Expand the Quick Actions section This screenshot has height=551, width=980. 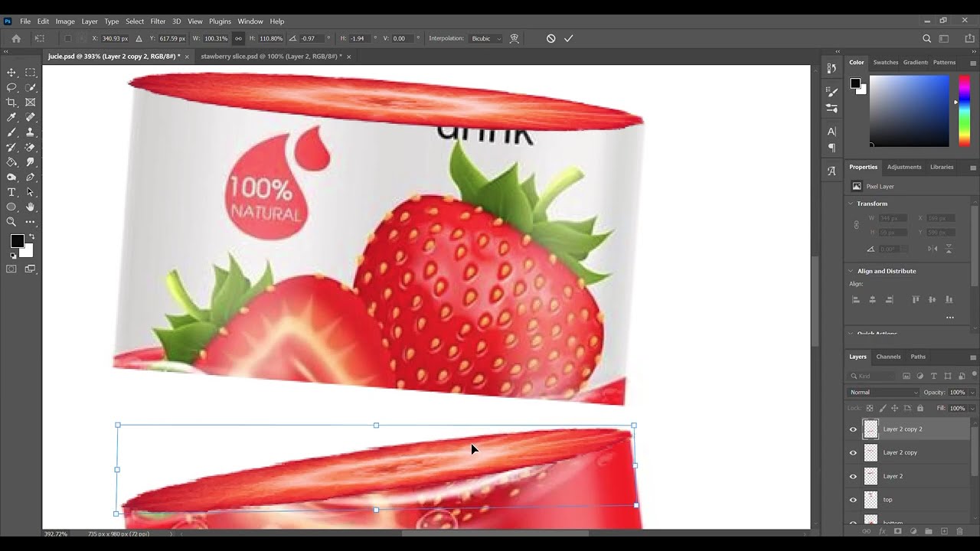(850, 334)
